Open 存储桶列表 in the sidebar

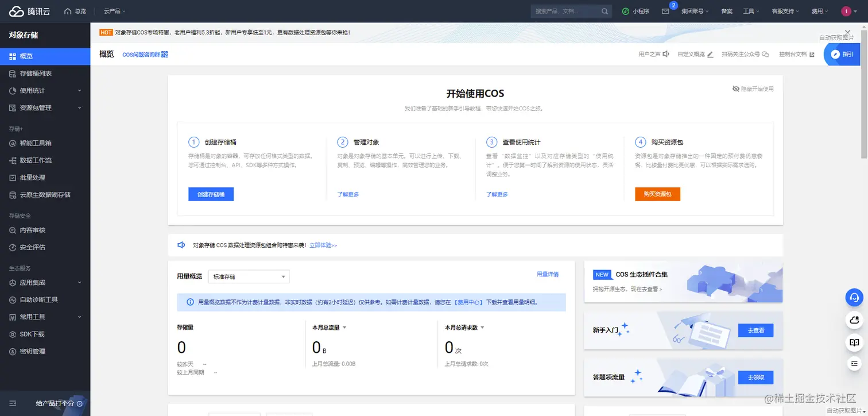pos(45,74)
